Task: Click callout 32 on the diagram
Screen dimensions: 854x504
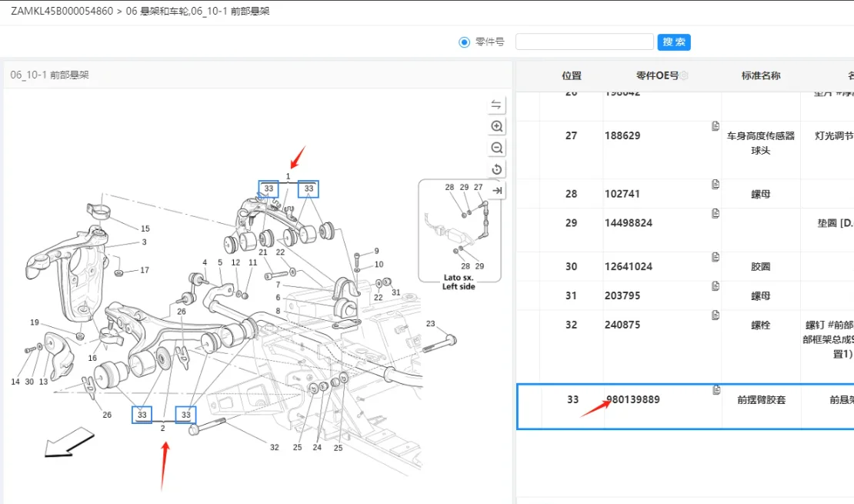Action: (275, 447)
